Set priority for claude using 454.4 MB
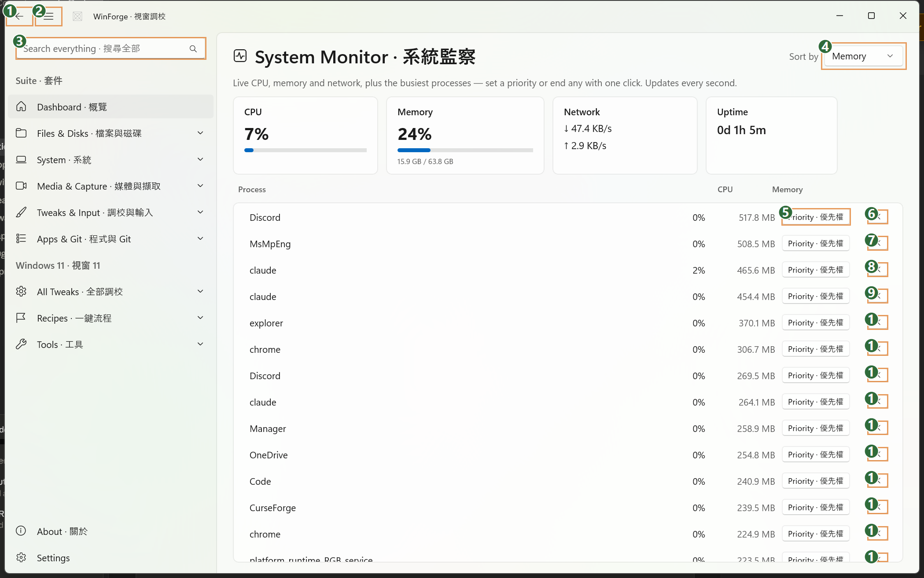 (x=816, y=296)
